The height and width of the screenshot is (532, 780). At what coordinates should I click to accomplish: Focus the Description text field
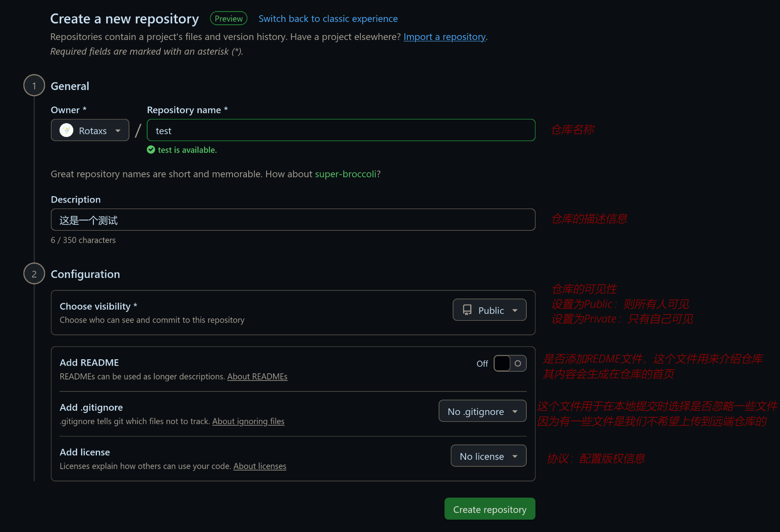(293, 220)
